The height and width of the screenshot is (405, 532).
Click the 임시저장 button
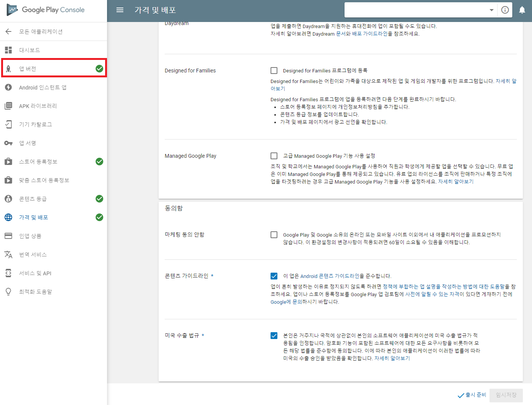click(506, 395)
